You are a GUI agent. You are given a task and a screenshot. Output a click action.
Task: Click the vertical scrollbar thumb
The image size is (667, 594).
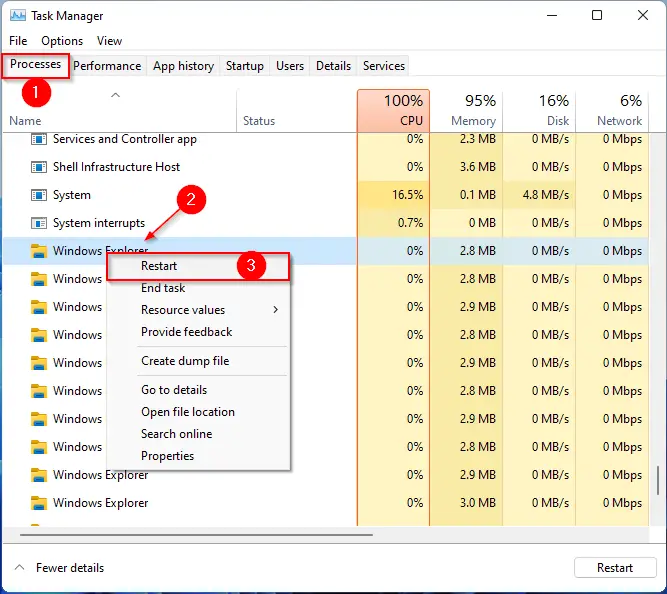tap(658, 480)
